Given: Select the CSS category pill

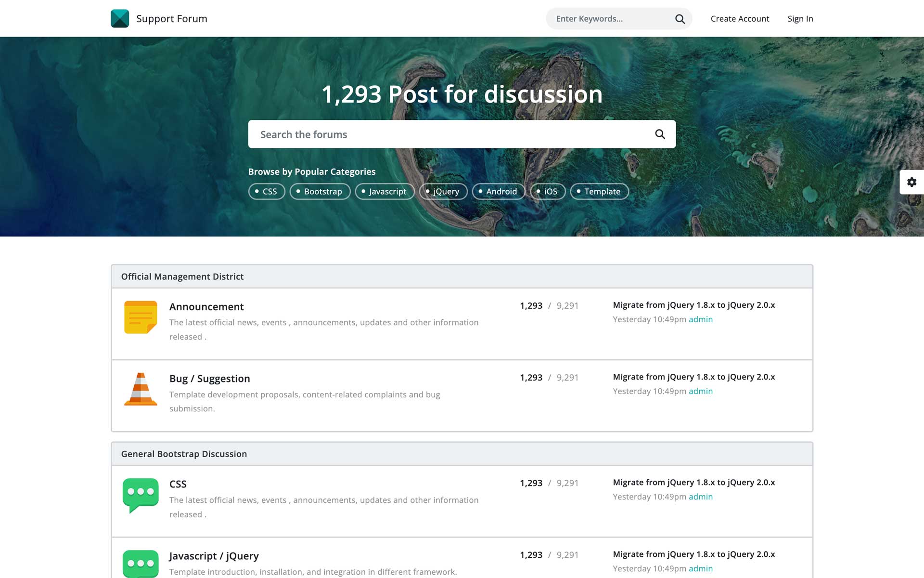Looking at the screenshot, I should coord(266,191).
